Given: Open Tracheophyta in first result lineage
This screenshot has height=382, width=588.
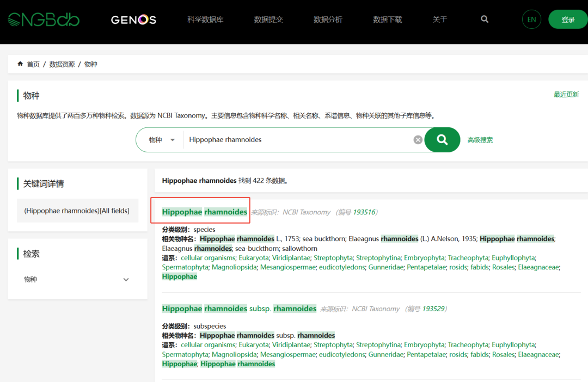Looking at the screenshot, I should pyautogui.click(x=468, y=258).
